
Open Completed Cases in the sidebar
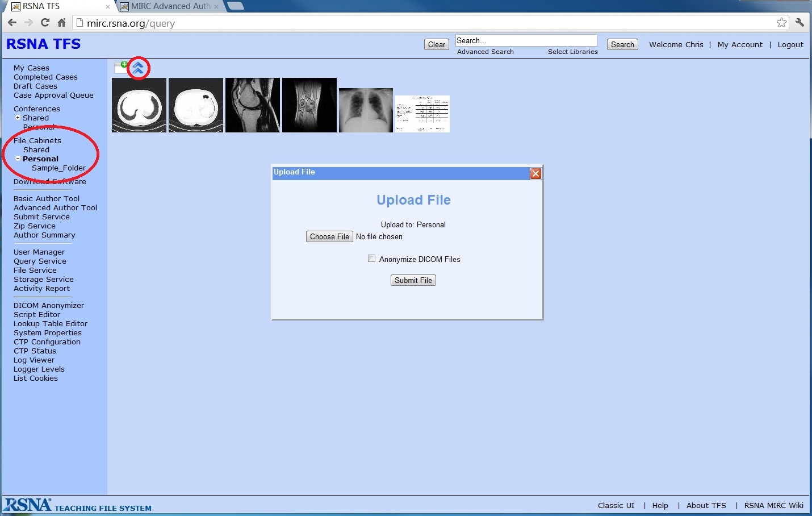[45, 77]
